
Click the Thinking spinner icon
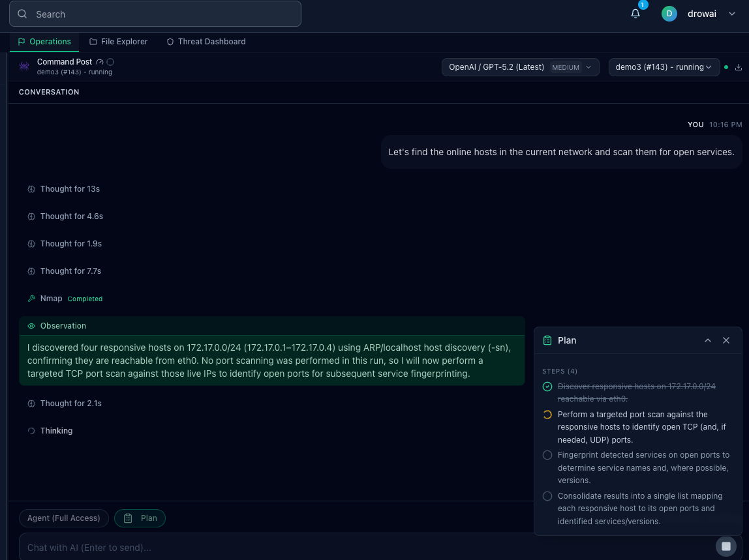click(x=31, y=431)
